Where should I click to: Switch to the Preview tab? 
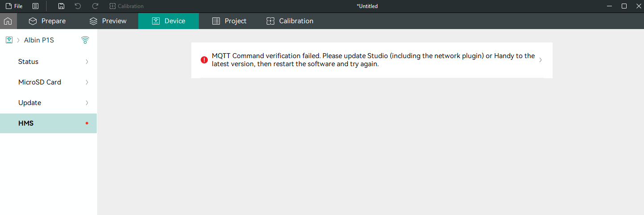point(108,21)
